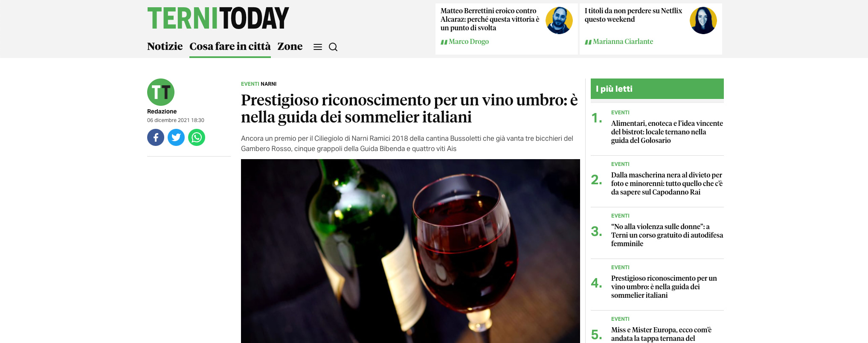Click Marianna Ciarlante's author photo

(x=703, y=20)
